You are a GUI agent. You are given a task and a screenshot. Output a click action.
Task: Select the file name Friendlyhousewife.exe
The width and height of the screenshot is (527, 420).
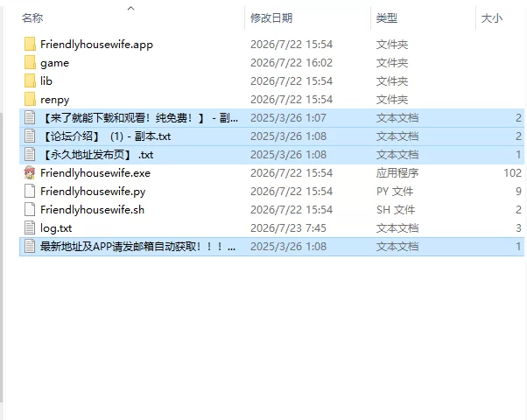tap(95, 173)
